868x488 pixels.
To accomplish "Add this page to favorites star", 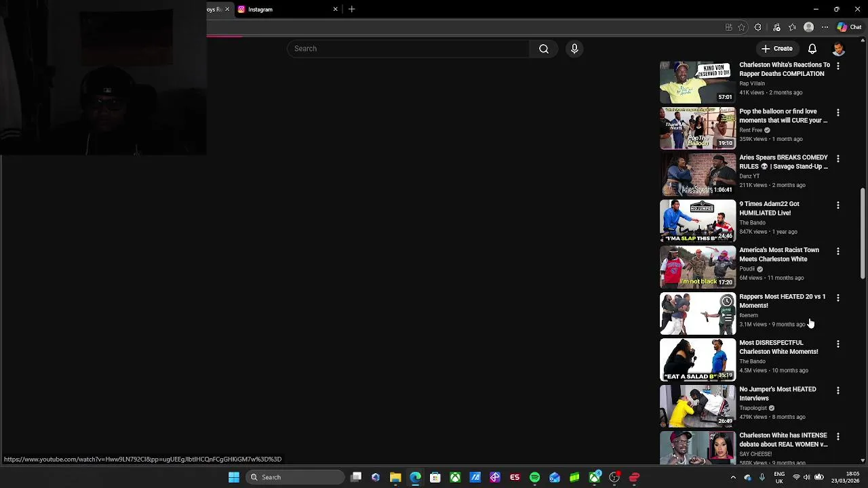I will point(742,27).
